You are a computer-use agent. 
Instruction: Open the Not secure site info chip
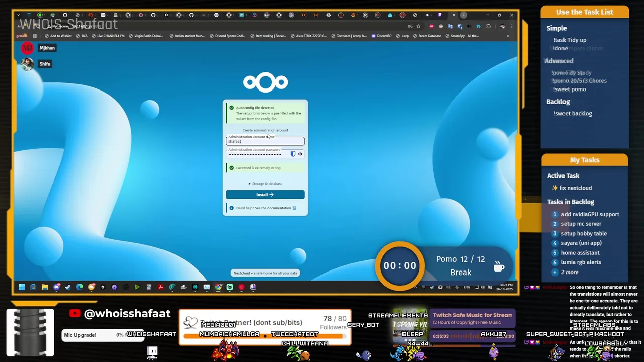click(x=57, y=26)
